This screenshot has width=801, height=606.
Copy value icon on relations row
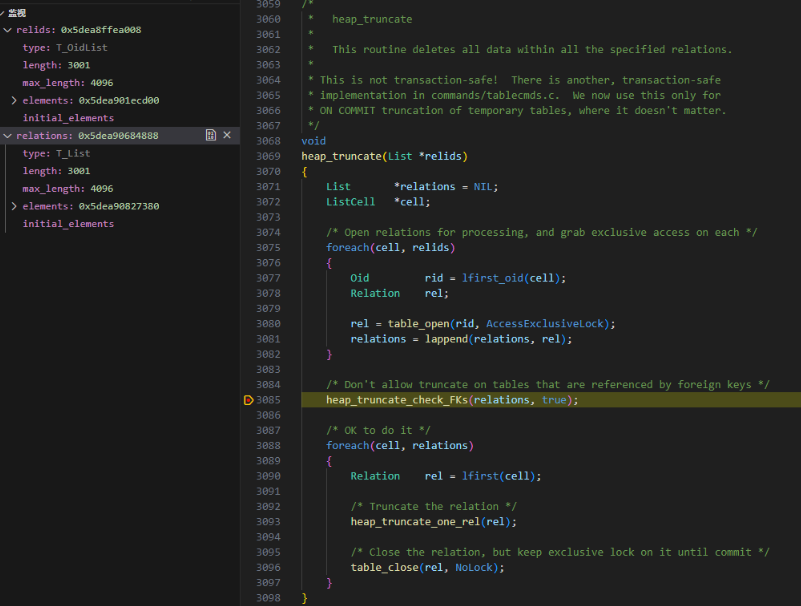[210, 135]
